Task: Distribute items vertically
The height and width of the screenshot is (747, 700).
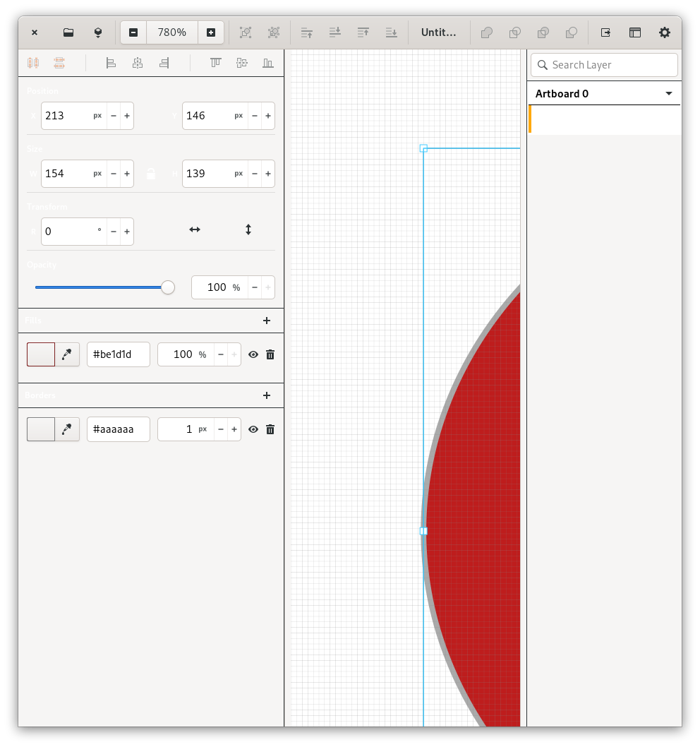Action: point(59,63)
